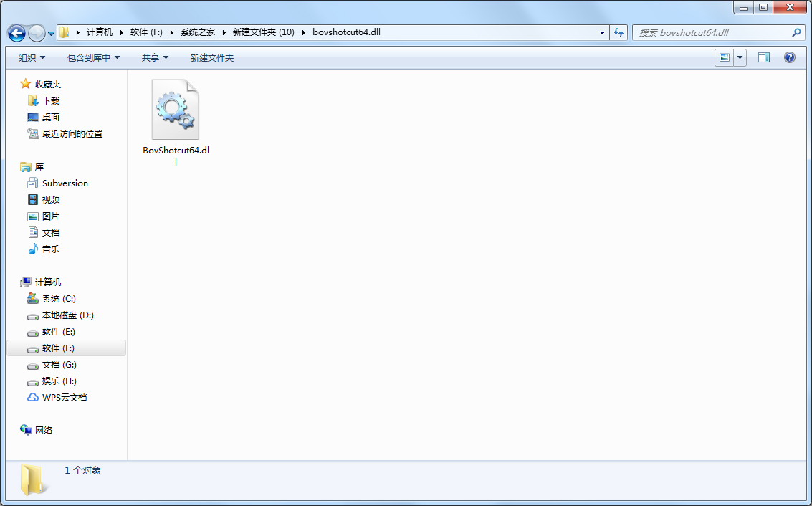812x506 pixels.
Task: Open the 组织 organize dropdown menu
Action: (32, 57)
